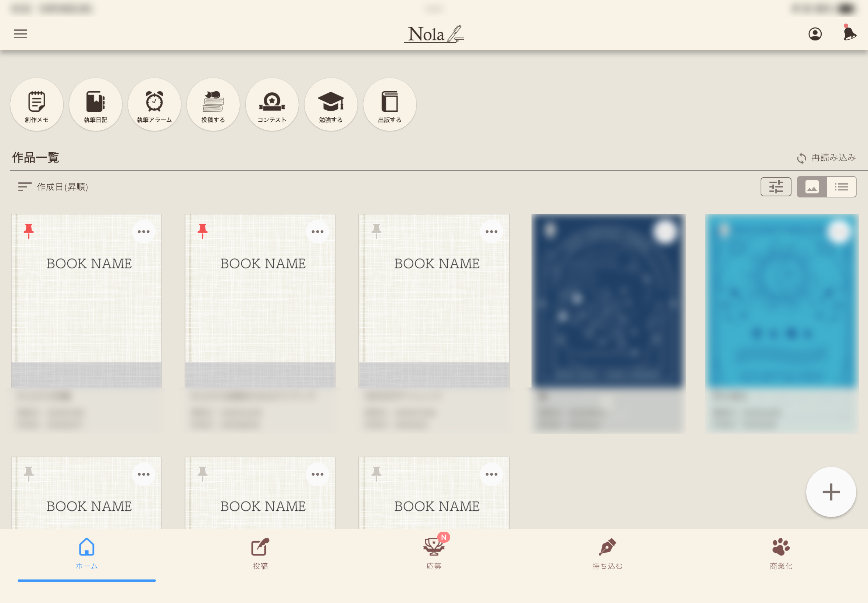This screenshot has width=868, height=603.
Task: Click the 再読み込み reload button
Action: click(826, 157)
